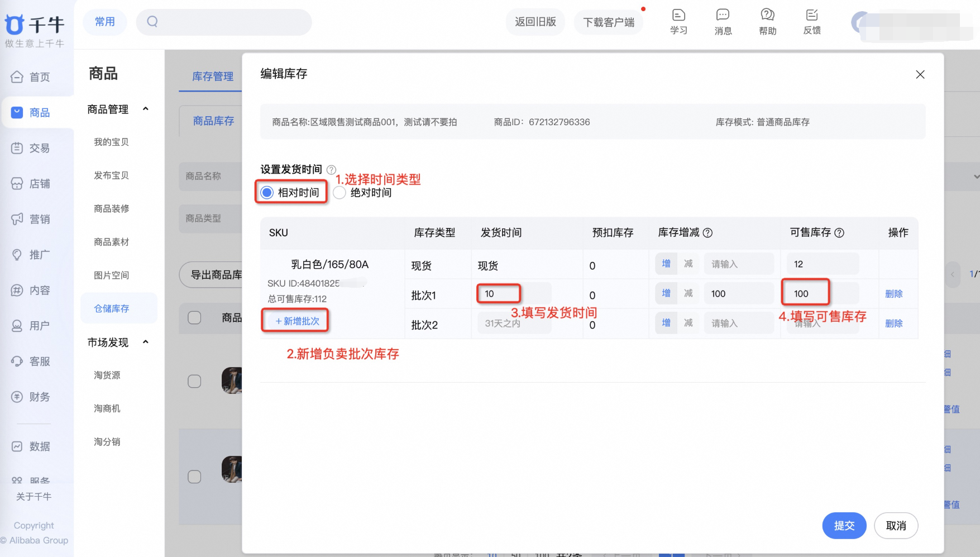Open the 消息 messages icon
The image size is (980, 557).
(x=723, y=22)
